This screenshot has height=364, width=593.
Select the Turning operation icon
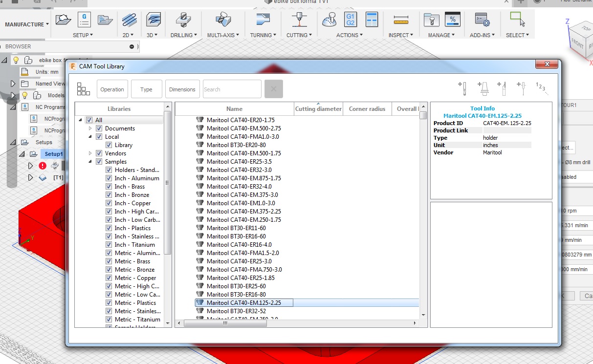(x=263, y=20)
